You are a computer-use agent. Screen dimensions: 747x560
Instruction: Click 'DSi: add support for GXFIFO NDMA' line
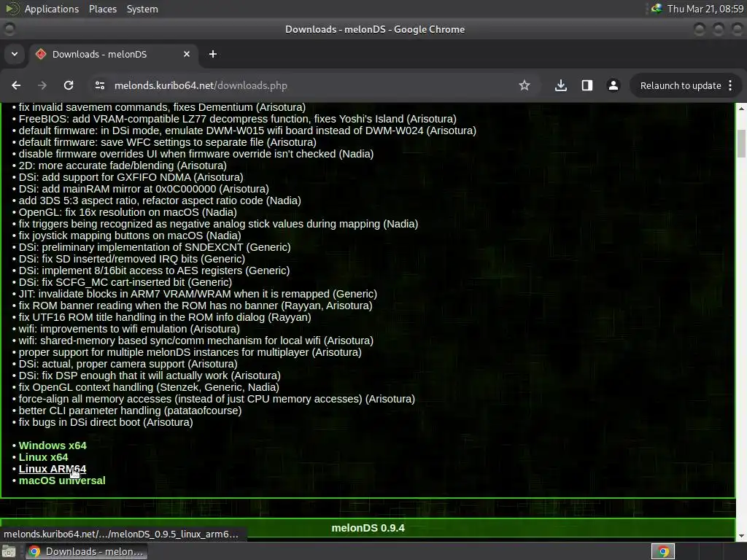[x=131, y=177]
